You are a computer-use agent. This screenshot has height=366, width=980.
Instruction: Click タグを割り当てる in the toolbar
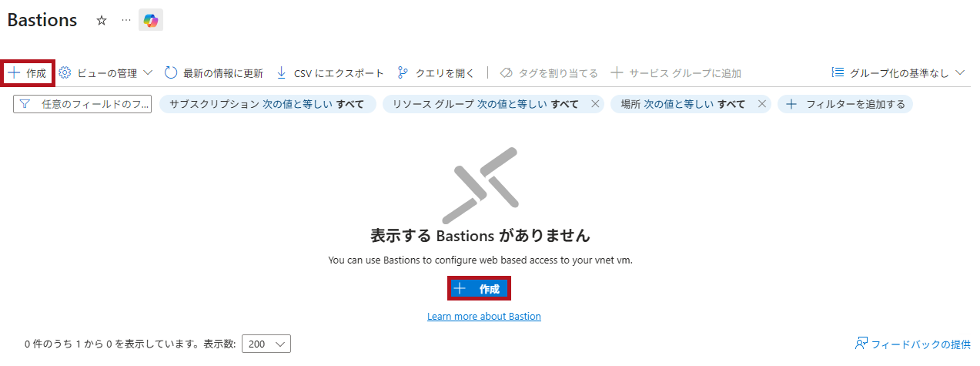pyautogui.click(x=549, y=73)
